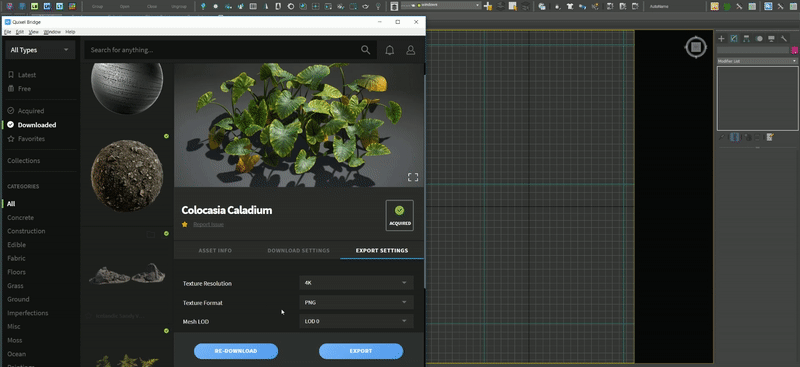Open the View menu in Quixel Bridge
Viewport: 800px width, 367px height.
(x=33, y=32)
